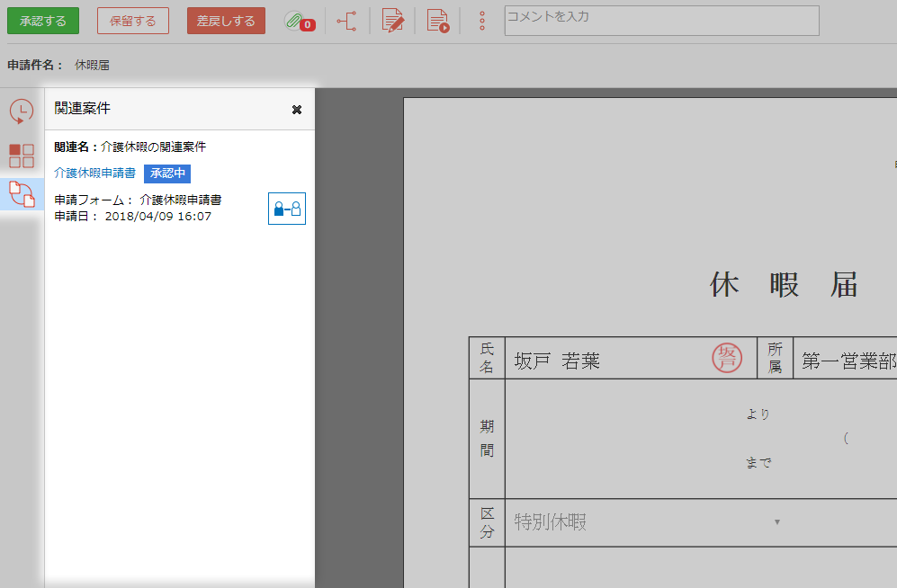The height and width of the screenshot is (588, 897).
Task: Click the 申請件名 休暇届 header text
Action: click(58, 65)
